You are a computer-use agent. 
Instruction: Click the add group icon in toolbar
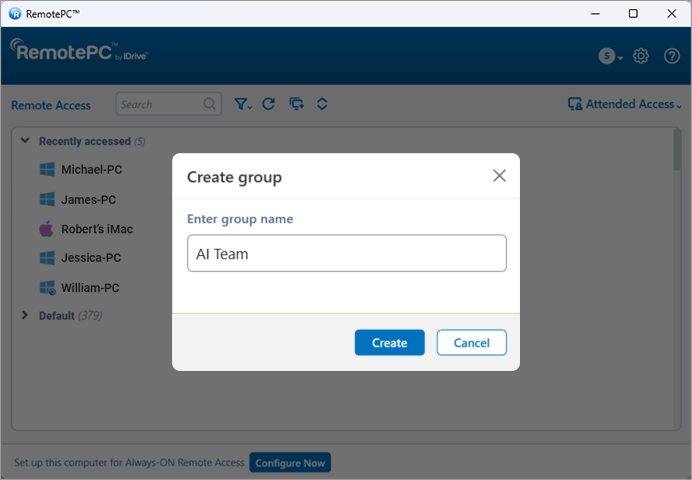[x=295, y=104]
